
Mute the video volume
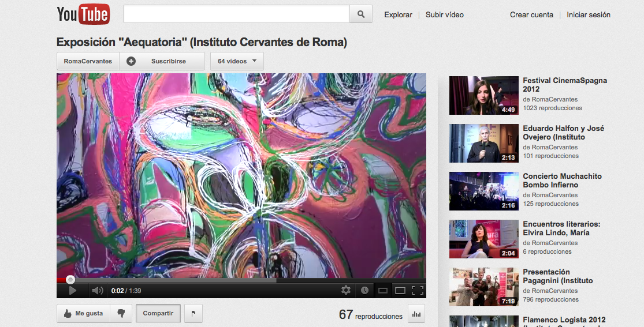(98, 291)
